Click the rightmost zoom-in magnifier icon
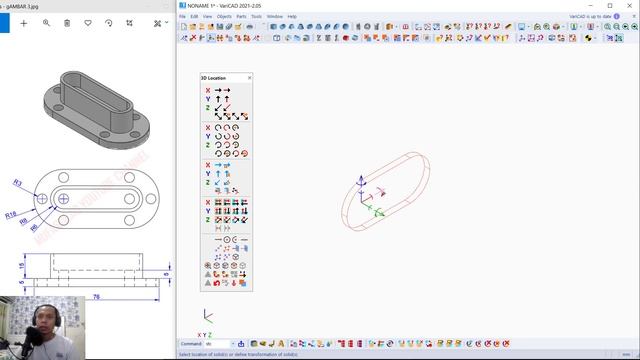This screenshot has width=640, height=360. [x=635, y=27]
